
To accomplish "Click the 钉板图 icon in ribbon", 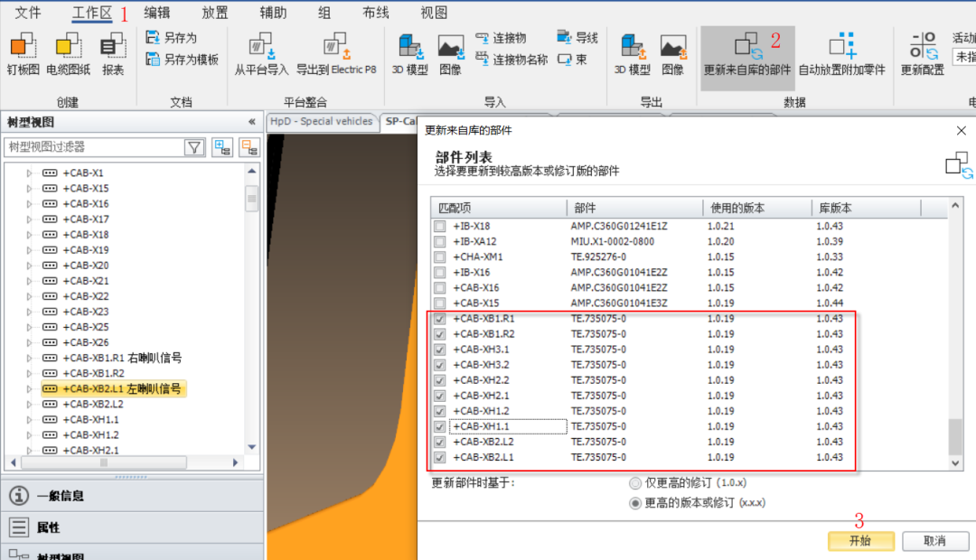I will (23, 45).
